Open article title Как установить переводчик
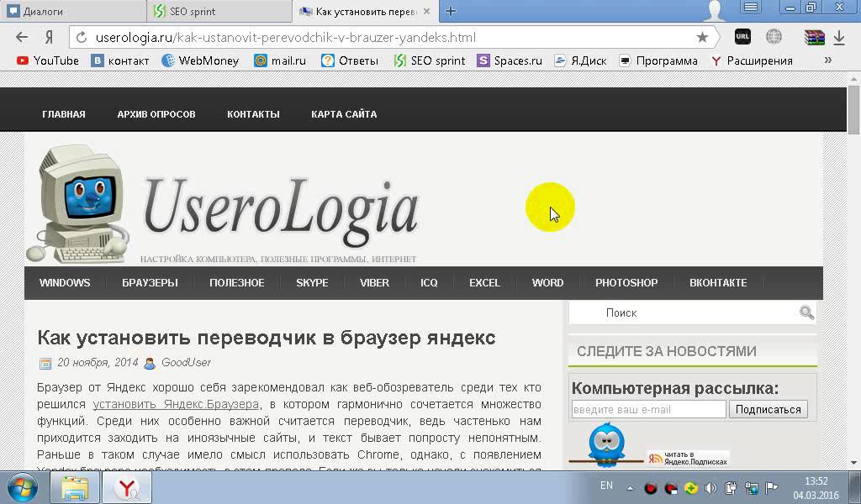 click(x=267, y=338)
